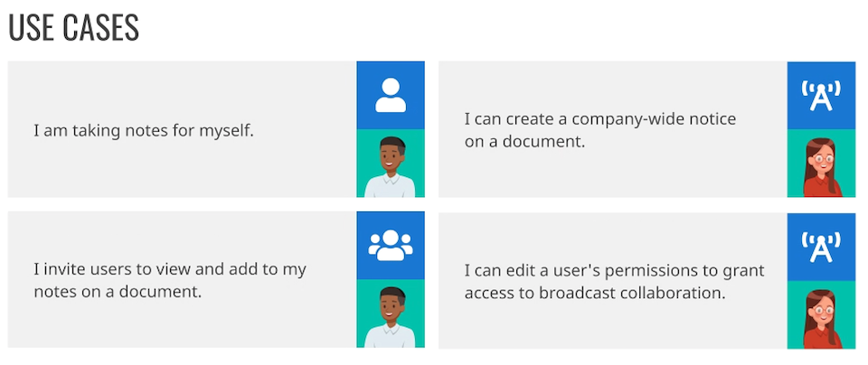Click the company-wide notice description text

click(600, 130)
